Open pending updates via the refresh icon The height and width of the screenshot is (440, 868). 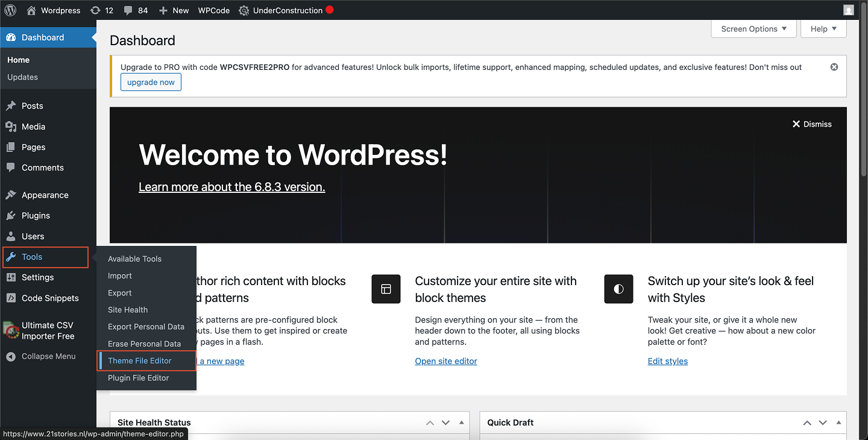(96, 10)
